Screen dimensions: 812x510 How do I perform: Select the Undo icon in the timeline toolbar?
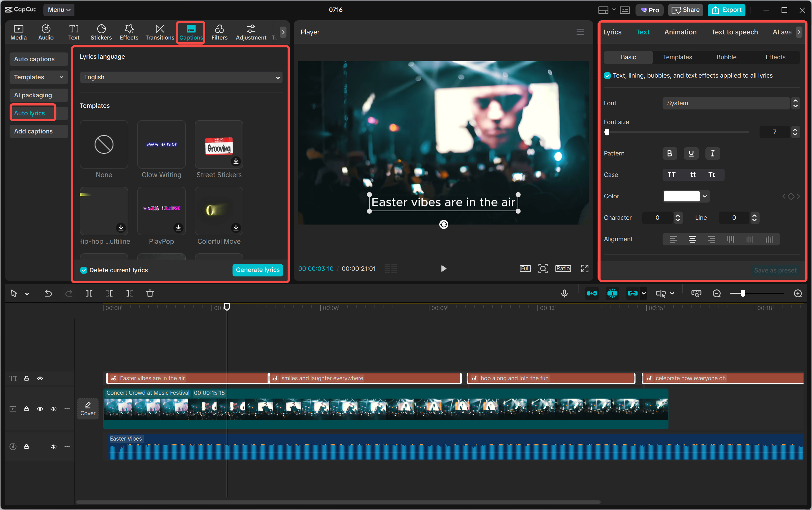pyautogui.click(x=48, y=293)
